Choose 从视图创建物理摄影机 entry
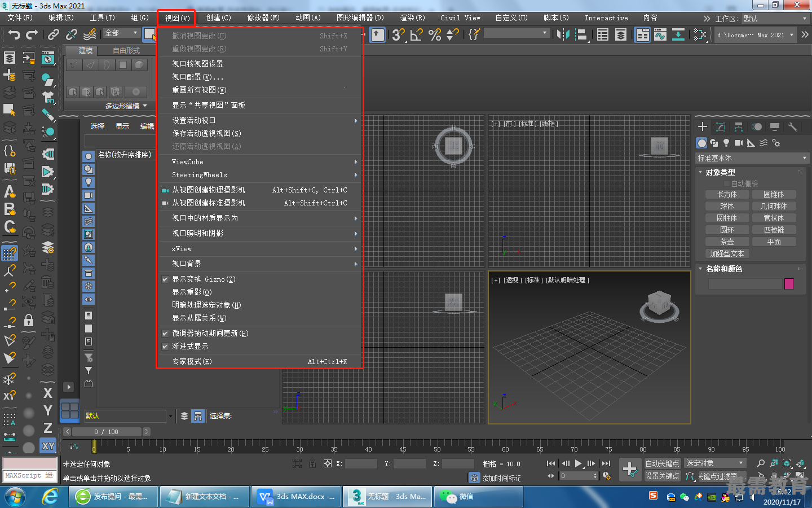The height and width of the screenshot is (508, 812). pos(259,190)
